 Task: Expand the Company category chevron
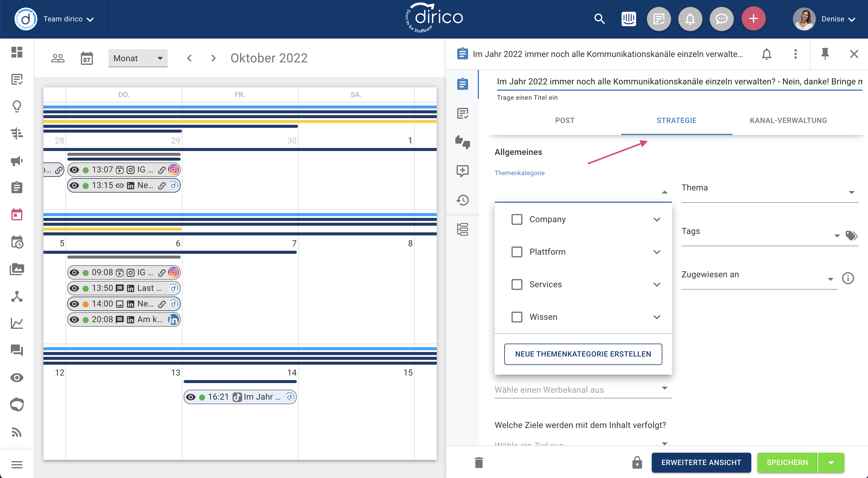(x=656, y=219)
